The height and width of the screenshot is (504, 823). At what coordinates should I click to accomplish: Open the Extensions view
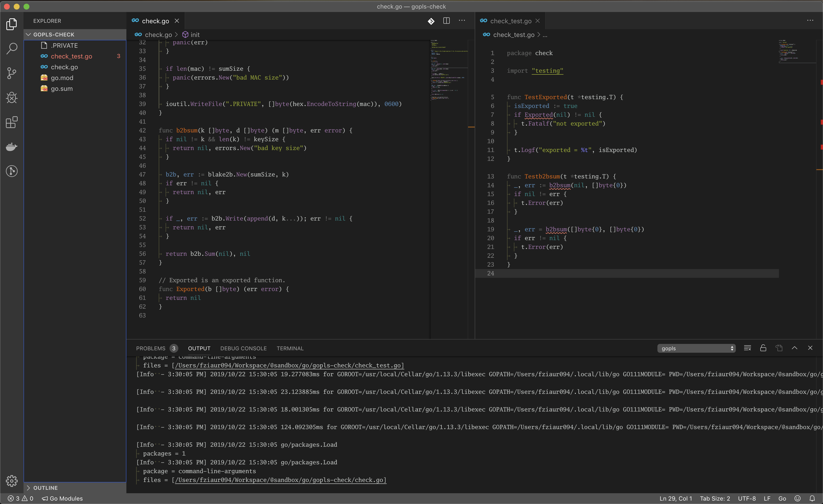[12, 122]
